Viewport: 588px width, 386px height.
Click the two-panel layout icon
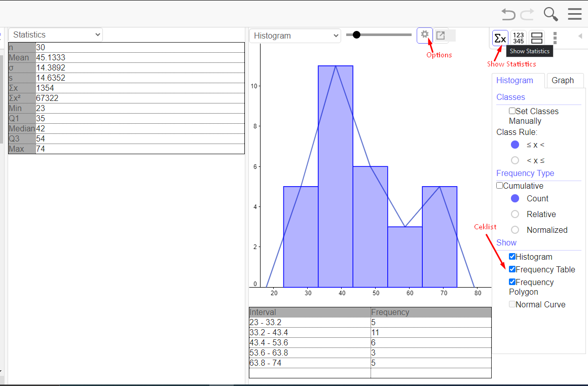[536, 38]
